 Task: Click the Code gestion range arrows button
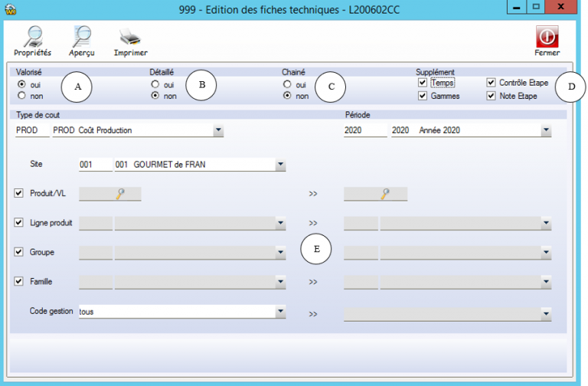[312, 313]
